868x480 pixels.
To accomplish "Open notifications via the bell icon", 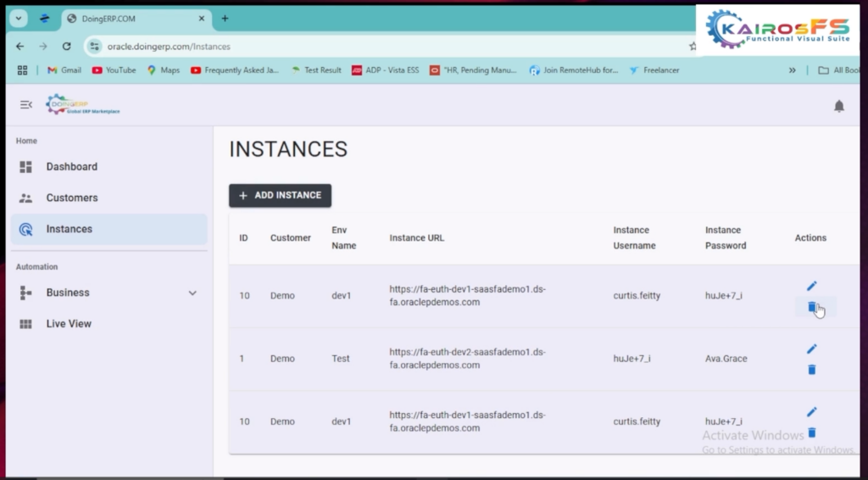I will point(838,106).
